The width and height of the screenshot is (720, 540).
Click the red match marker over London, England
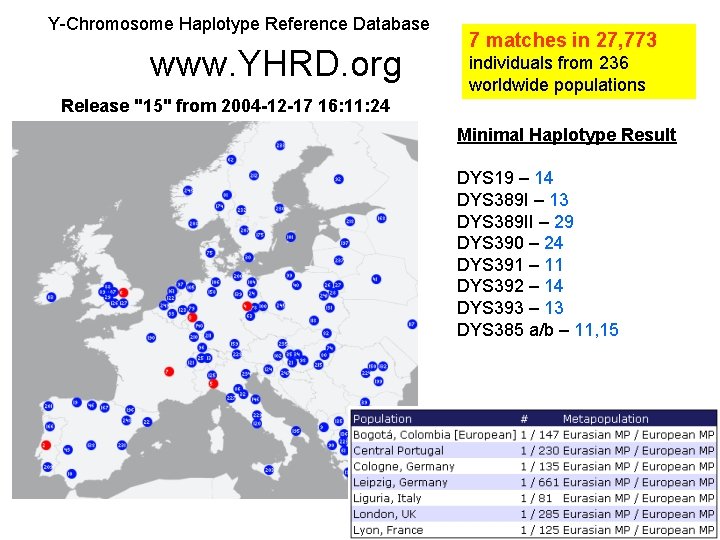coord(123,292)
